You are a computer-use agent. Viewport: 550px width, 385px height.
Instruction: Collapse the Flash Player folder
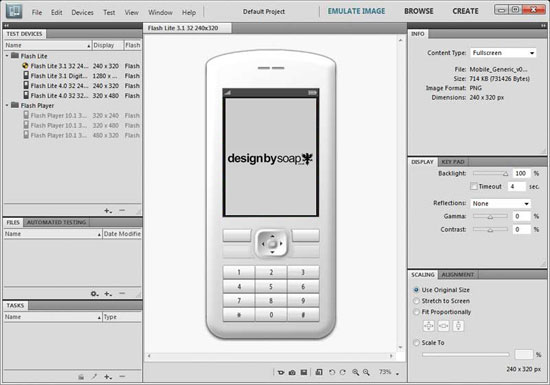click(7, 105)
